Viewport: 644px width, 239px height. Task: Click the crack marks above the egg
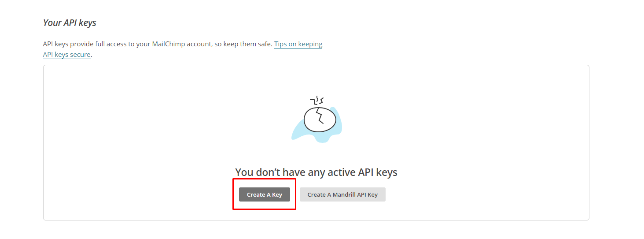point(317,101)
